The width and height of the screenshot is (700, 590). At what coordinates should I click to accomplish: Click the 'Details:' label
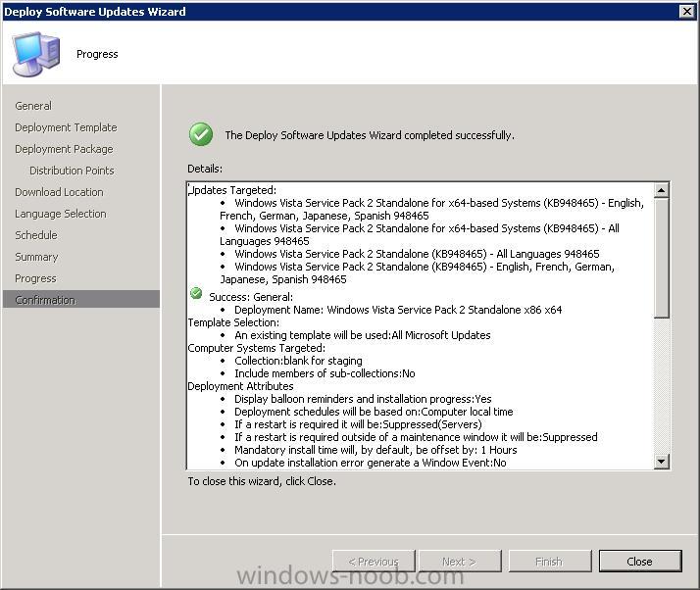205,169
